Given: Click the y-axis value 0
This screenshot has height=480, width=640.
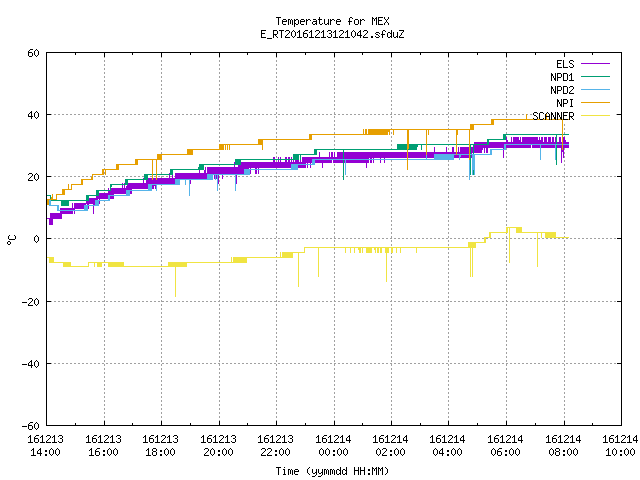Looking at the screenshot, I should click(x=37, y=239).
